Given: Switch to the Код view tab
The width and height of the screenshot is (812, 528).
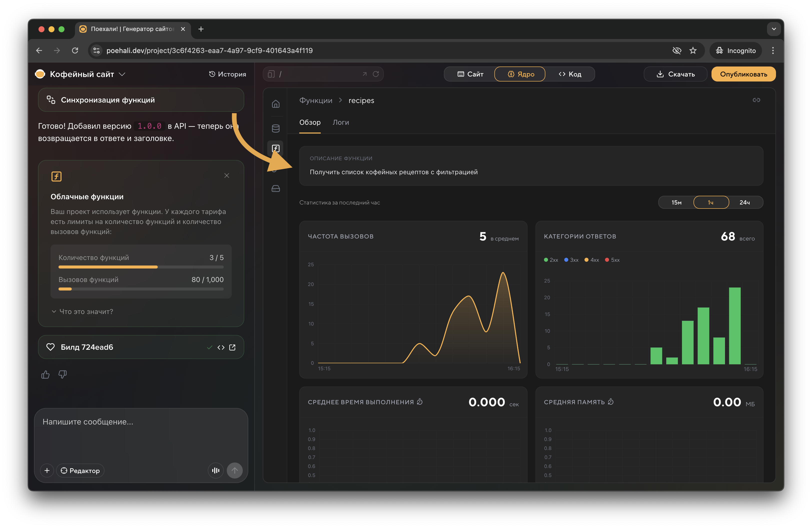Looking at the screenshot, I should (x=570, y=74).
